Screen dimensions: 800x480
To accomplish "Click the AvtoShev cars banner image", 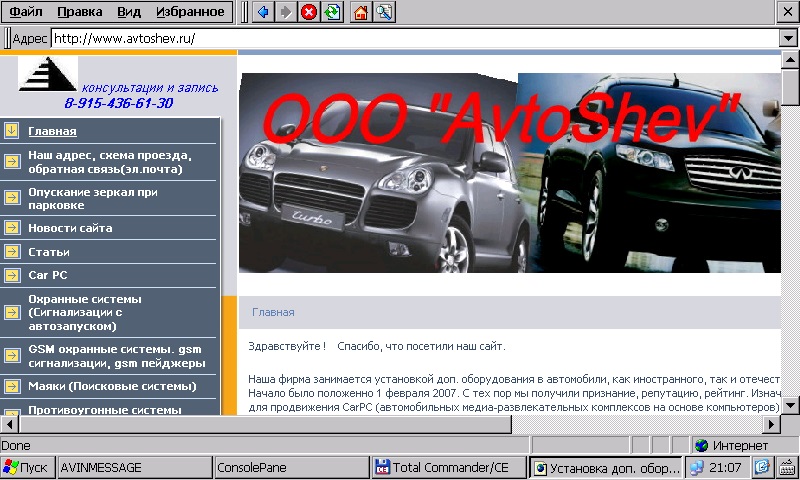I will (x=510, y=172).
